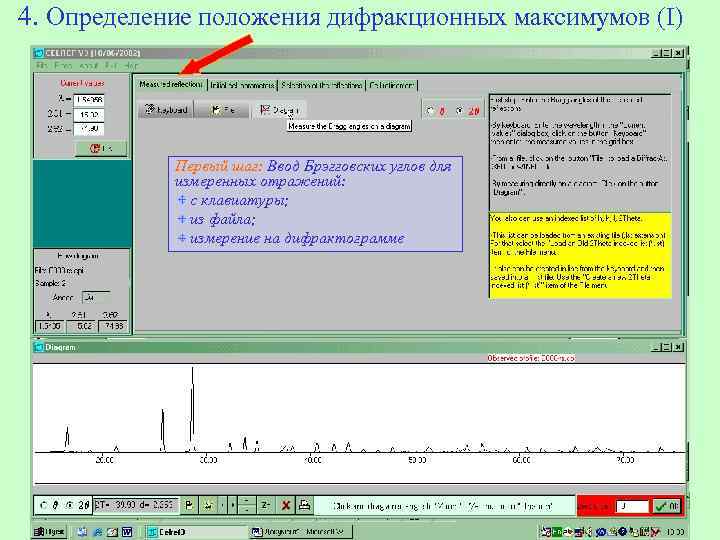Image resolution: width=720 pixels, height=540 pixels.
Task: Select θ radio in Diagram window toolbar
Action: (44, 505)
